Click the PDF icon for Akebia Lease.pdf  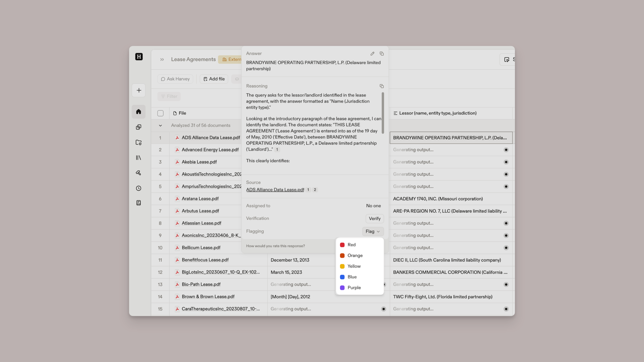[177, 162]
